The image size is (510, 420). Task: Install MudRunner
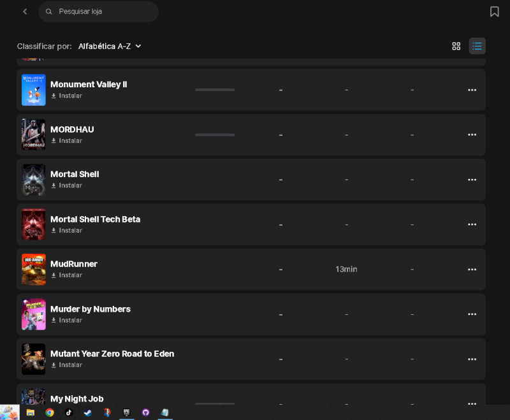point(67,275)
